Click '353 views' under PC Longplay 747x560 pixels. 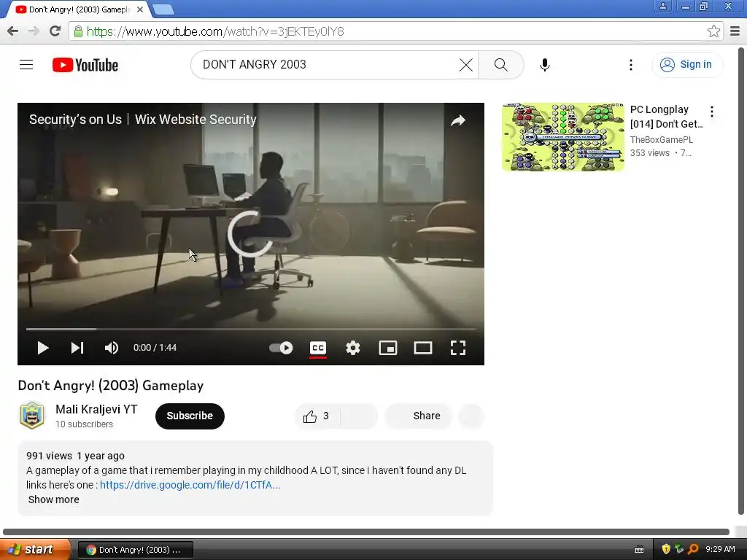coord(649,153)
